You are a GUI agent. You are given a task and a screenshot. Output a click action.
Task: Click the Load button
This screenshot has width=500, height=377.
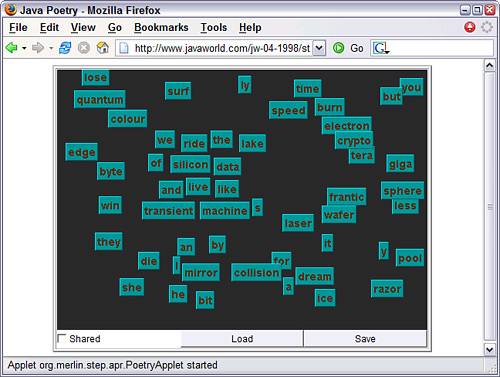242,339
